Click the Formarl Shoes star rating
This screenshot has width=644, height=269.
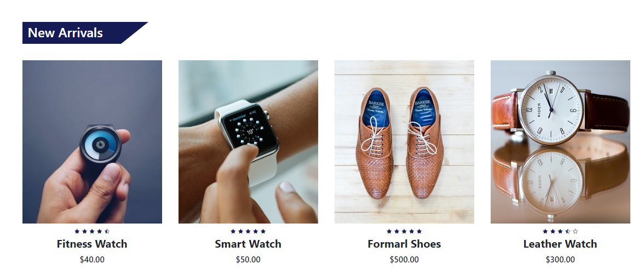click(x=404, y=231)
